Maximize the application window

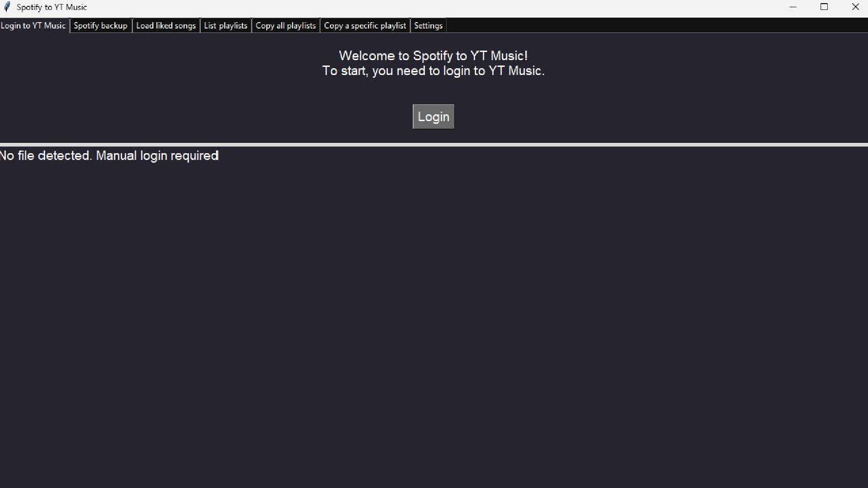click(x=824, y=7)
